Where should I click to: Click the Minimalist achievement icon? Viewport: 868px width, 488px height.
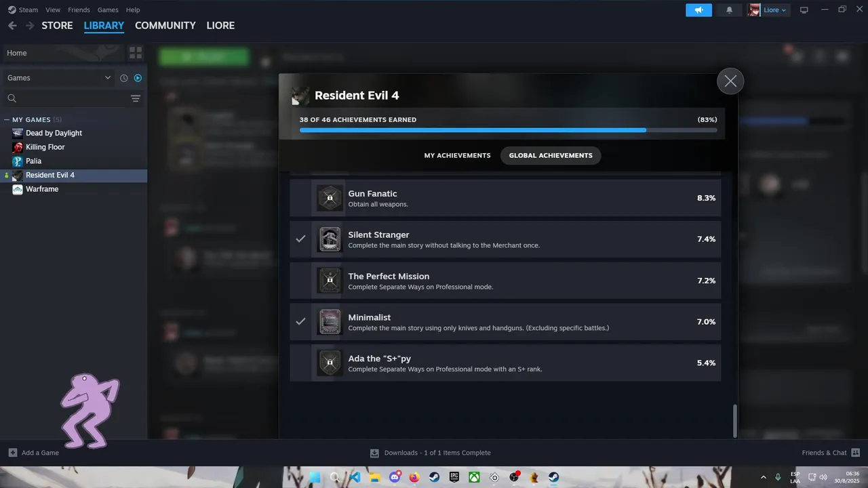330,322
